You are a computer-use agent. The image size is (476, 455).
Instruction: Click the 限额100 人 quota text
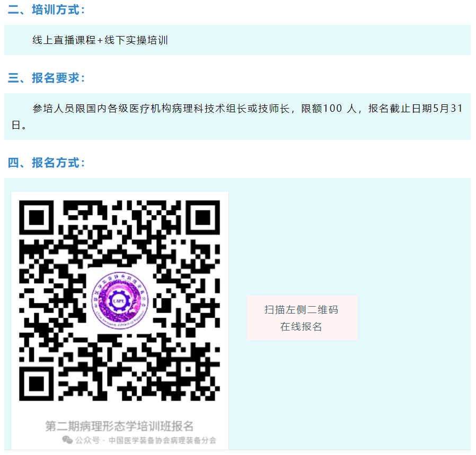329,108
